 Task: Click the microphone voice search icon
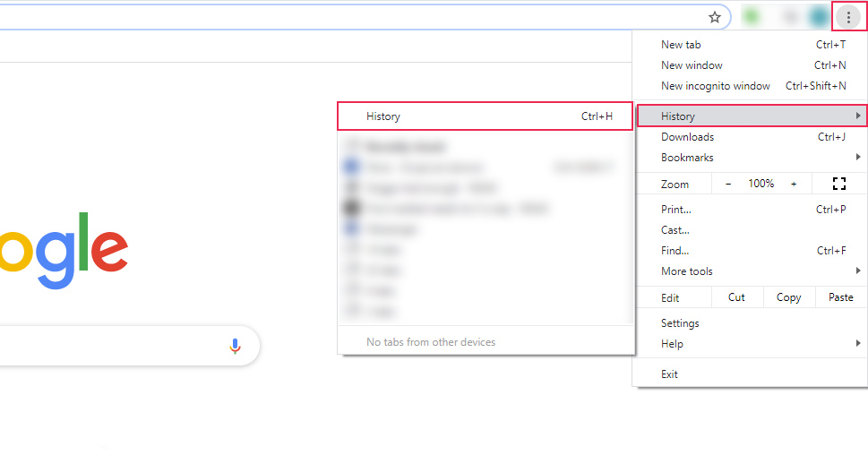point(235,346)
